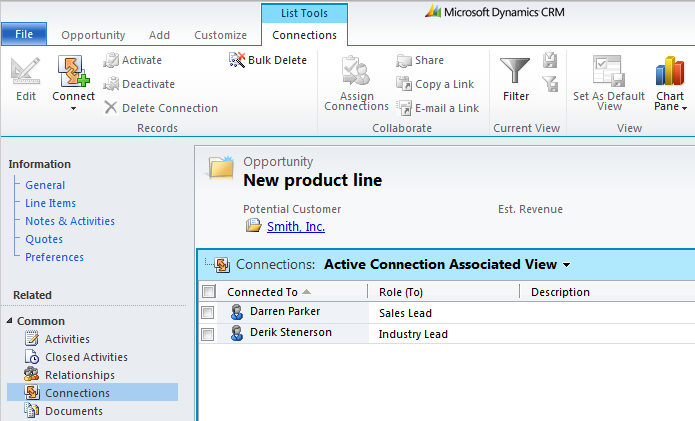The width and height of the screenshot is (695, 421).
Task: Click the Activate connection icon
Action: 112,60
